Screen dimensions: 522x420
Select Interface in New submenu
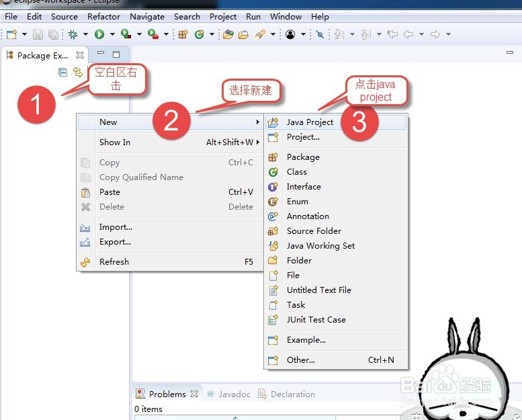(336, 187)
